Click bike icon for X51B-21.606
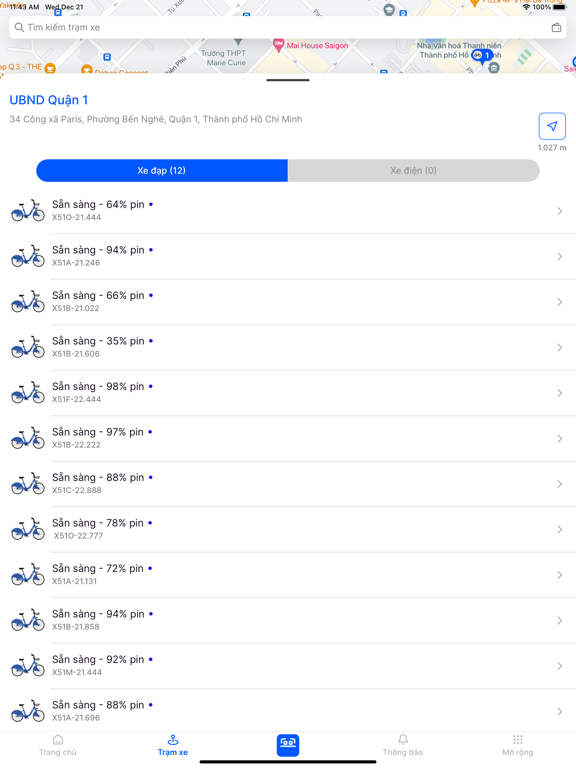The width and height of the screenshot is (576, 768). click(x=28, y=347)
